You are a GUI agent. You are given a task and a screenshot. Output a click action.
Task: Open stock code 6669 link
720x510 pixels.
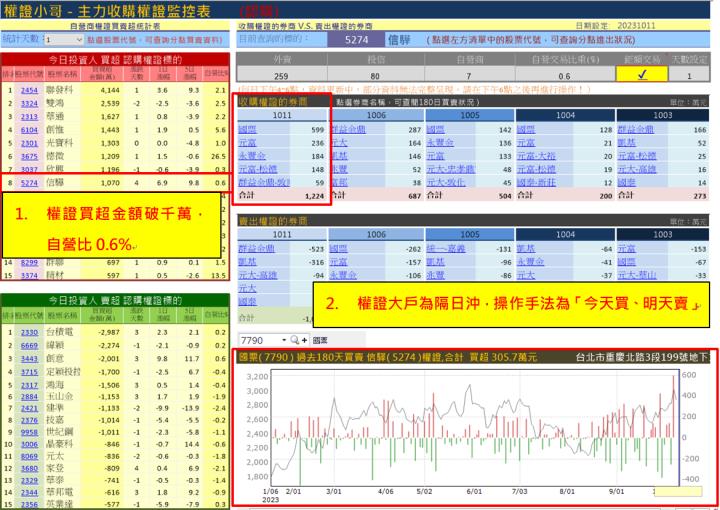point(29,346)
